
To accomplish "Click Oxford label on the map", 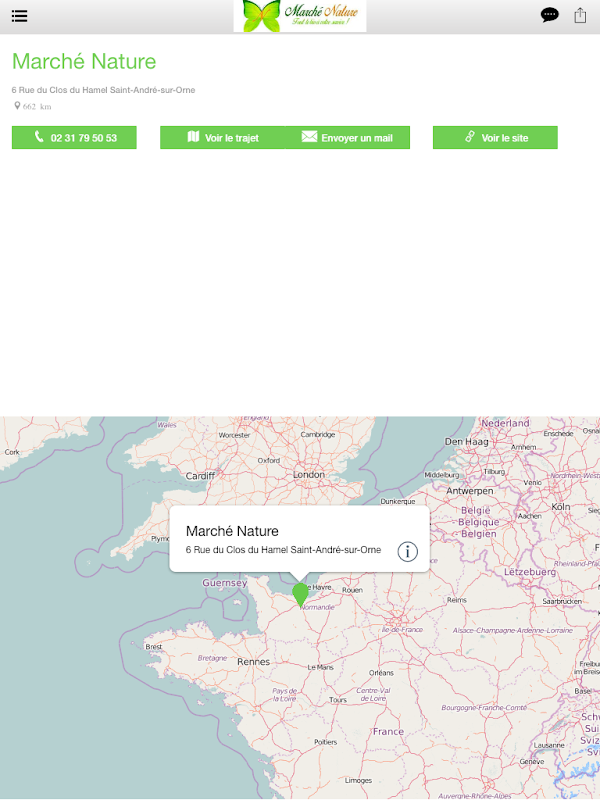I will 269,460.
